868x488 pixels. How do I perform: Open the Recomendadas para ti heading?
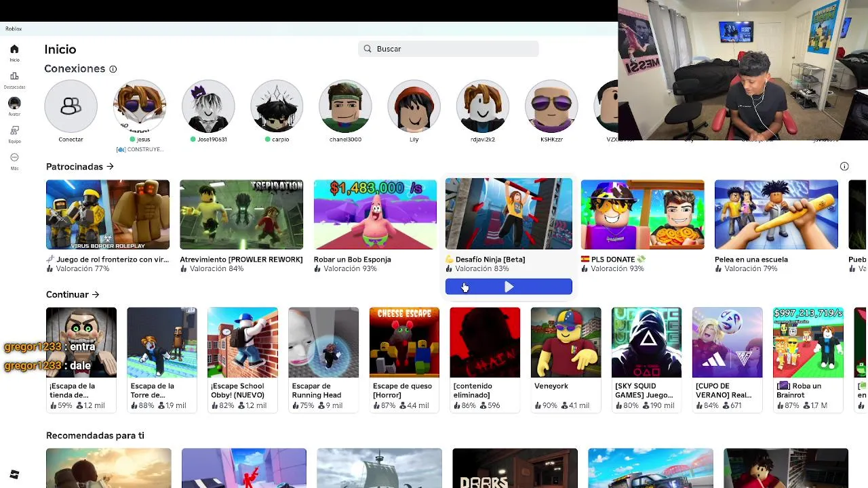[x=95, y=436]
